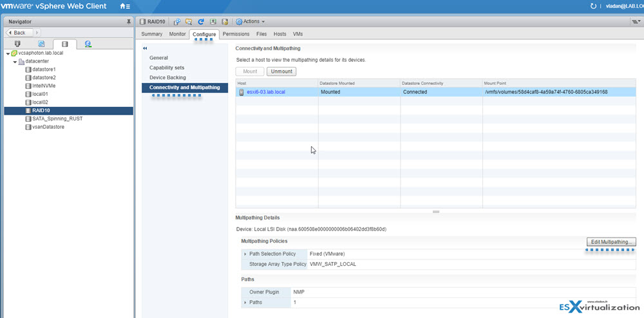Viewport: 644px width, 318px height.
Task: Click the /vmfs/volumes mount point value
Action: 546,92
